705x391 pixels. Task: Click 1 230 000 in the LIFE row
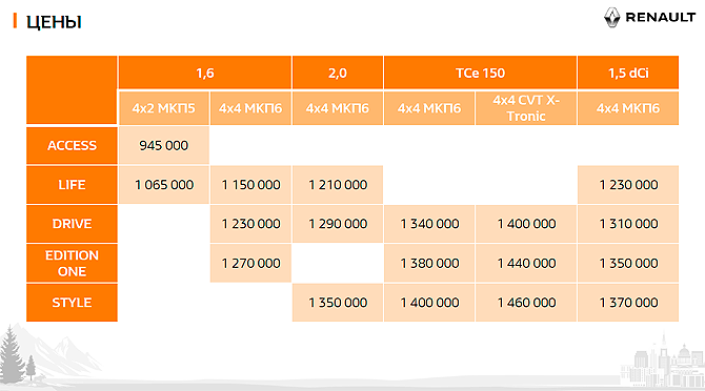click(x=628, y=185)
